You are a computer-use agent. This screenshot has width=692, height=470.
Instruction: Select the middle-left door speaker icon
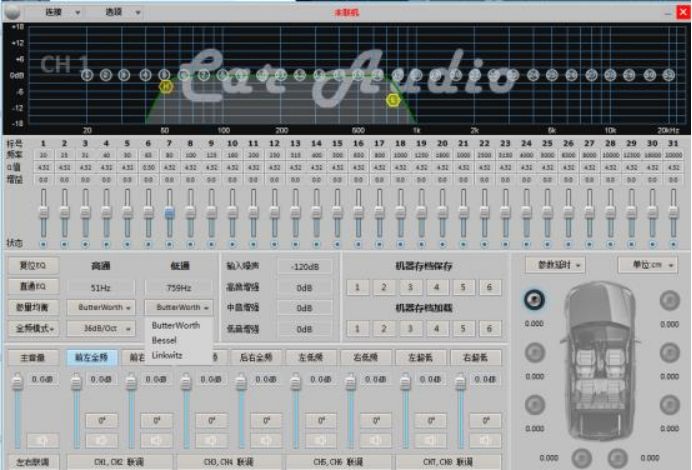tap(534, 353)
